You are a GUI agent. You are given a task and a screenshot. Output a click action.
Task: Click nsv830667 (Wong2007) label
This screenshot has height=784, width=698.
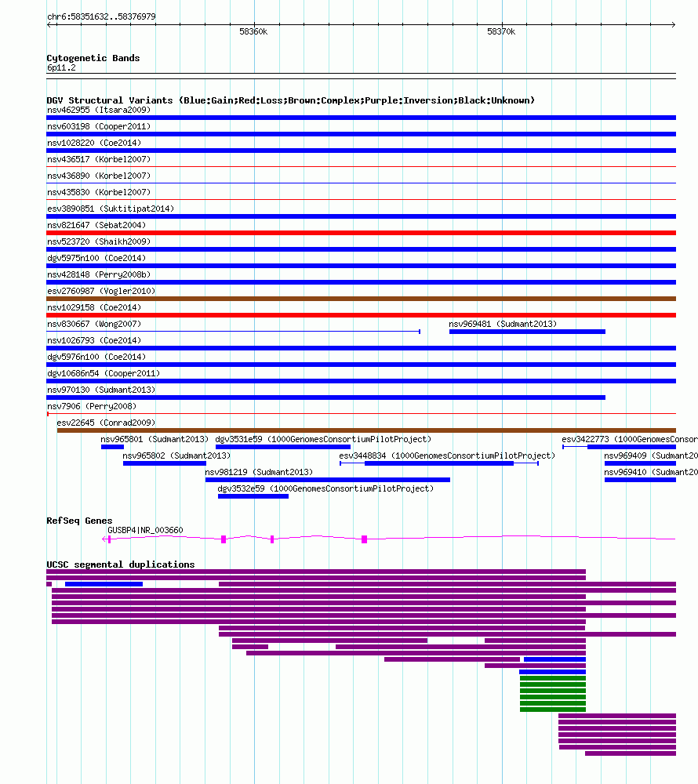[x=94, y=324]
